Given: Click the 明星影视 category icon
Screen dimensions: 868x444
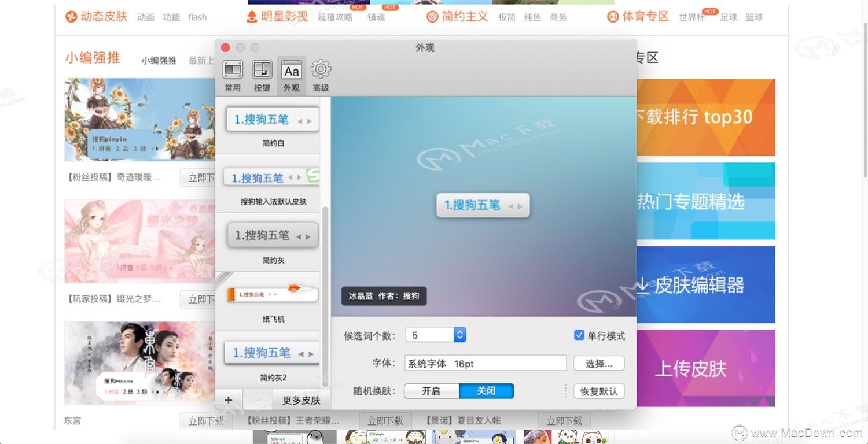Looking at the screenshot, I should (252, 17).
